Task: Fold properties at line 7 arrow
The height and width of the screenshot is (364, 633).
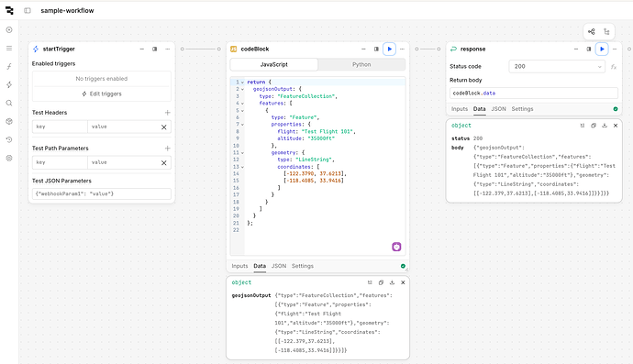Action: (x=242, y=125)
